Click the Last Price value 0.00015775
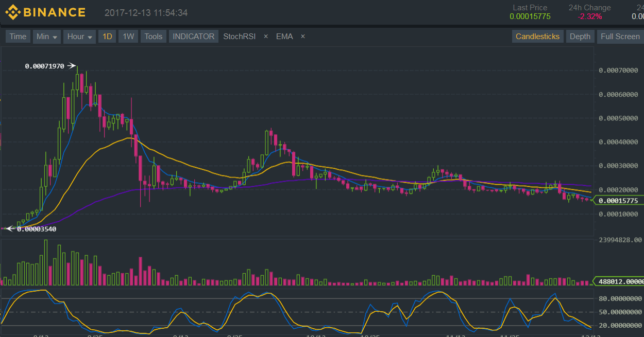 (x=530, y=16)
